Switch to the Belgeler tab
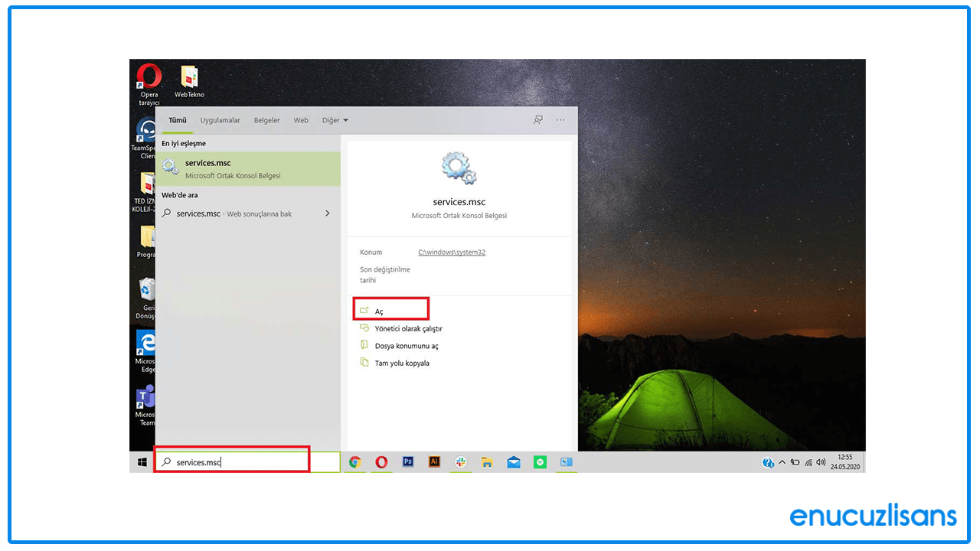This screenshot has width=980, height=551. click(267, 120)
